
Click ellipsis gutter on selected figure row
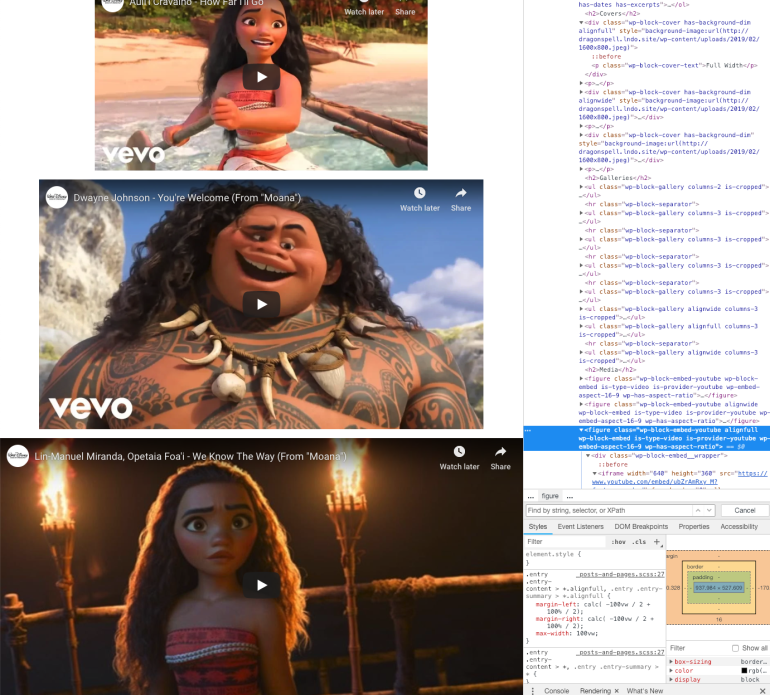pyautogui.click(x=528, y=430)
